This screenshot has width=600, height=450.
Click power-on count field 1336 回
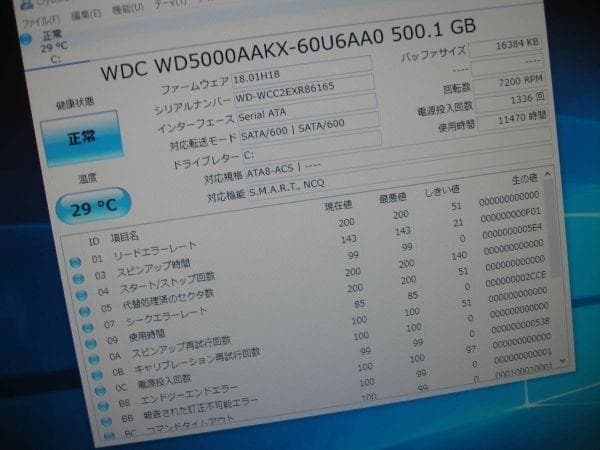(x=510, y=100)
